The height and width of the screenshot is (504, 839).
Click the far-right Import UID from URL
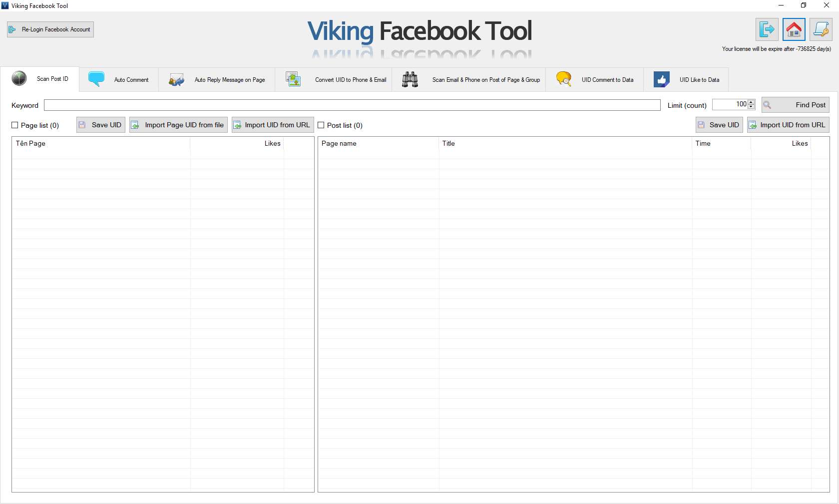click(x=788, y=125)
